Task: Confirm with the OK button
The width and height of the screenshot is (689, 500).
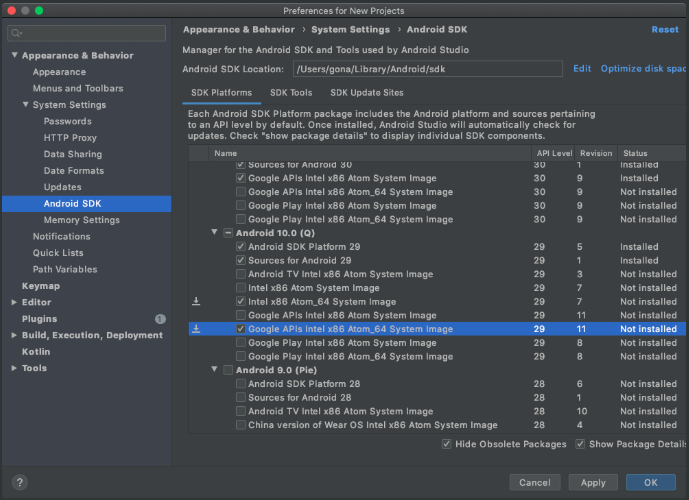Action: tap(651, 482)
